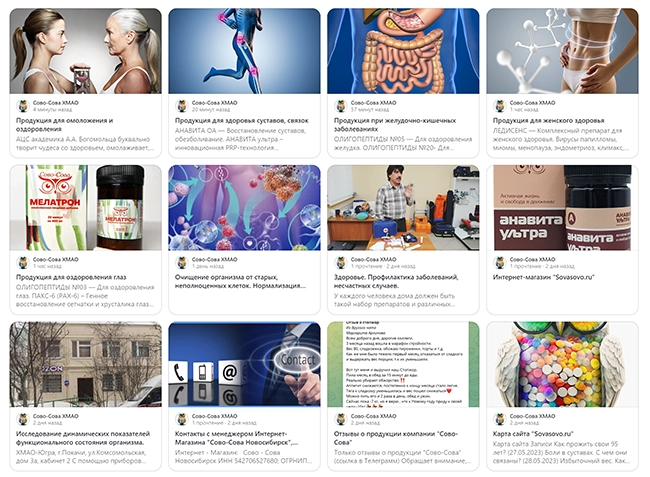
Task: Open article "Очищение организма от старых, неполноценных клеток"
Action: click(240, 281)
